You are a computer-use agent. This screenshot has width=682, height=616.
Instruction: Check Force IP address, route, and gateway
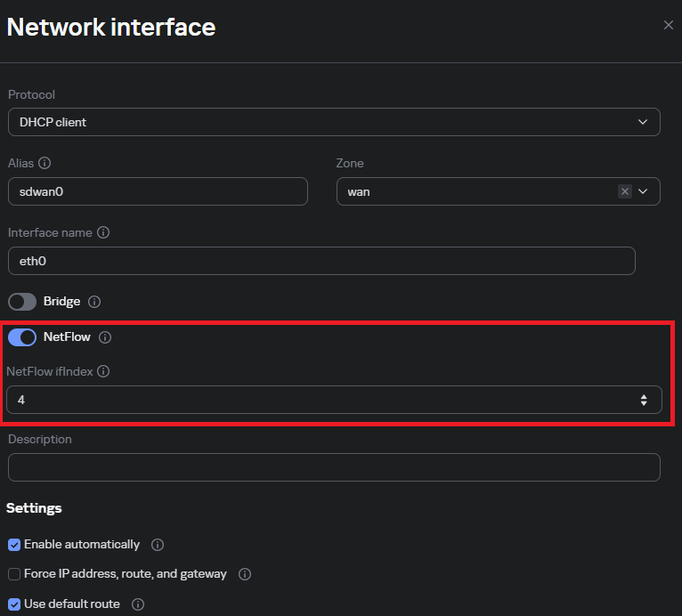(14, 574)
